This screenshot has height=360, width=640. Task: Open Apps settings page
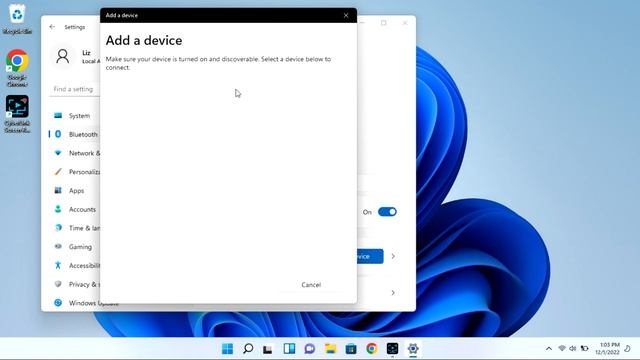[x=75, y=191]
